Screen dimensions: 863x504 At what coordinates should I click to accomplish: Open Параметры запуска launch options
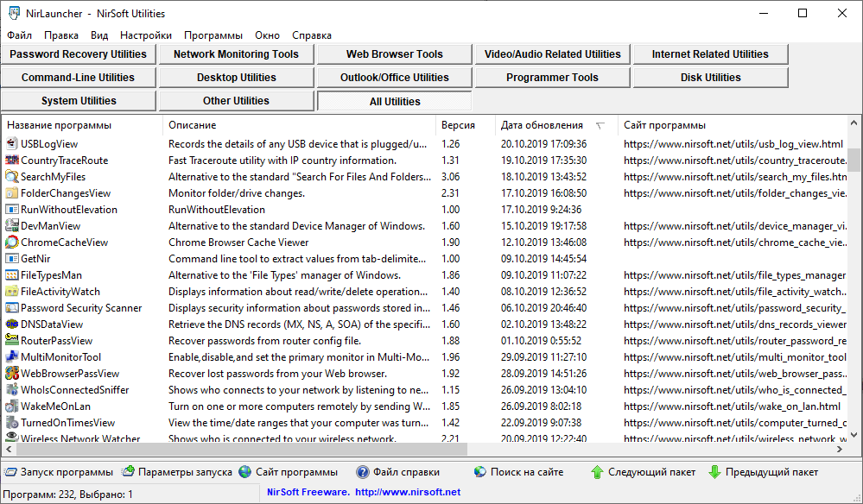[x=177, y=472]
